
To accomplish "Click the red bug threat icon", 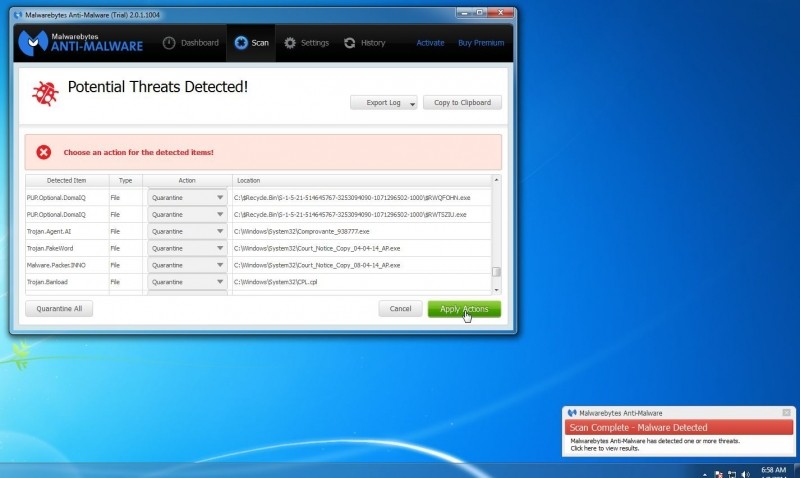I will 45,93.
